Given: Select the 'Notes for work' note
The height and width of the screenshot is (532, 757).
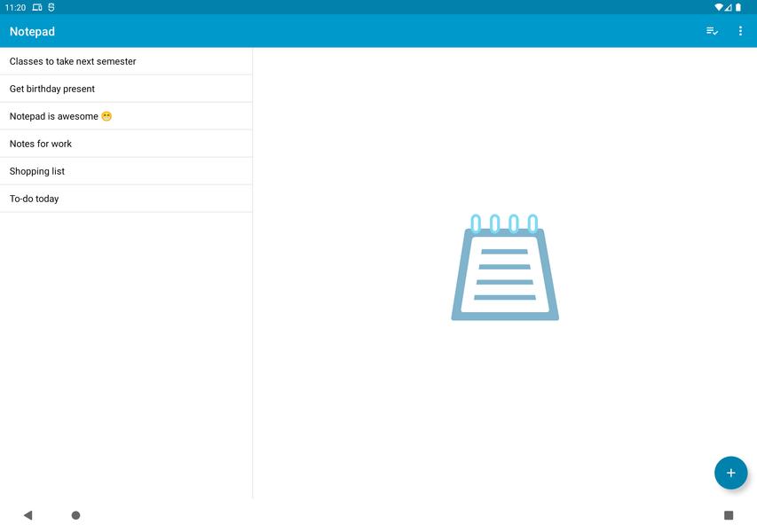Looking at the screenshot, I should click(x=126, y=144).
